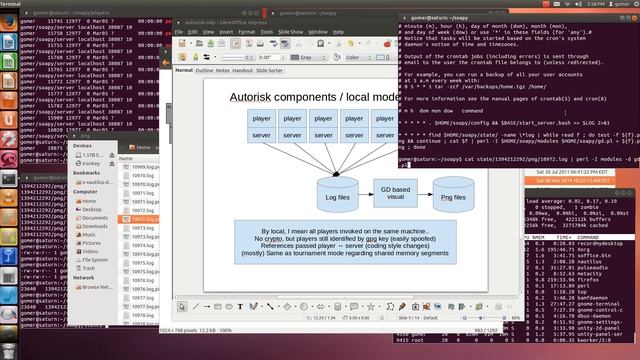640x360 pixels.
Task: Open the area fill Color dropdown
Action: (358, 58)
